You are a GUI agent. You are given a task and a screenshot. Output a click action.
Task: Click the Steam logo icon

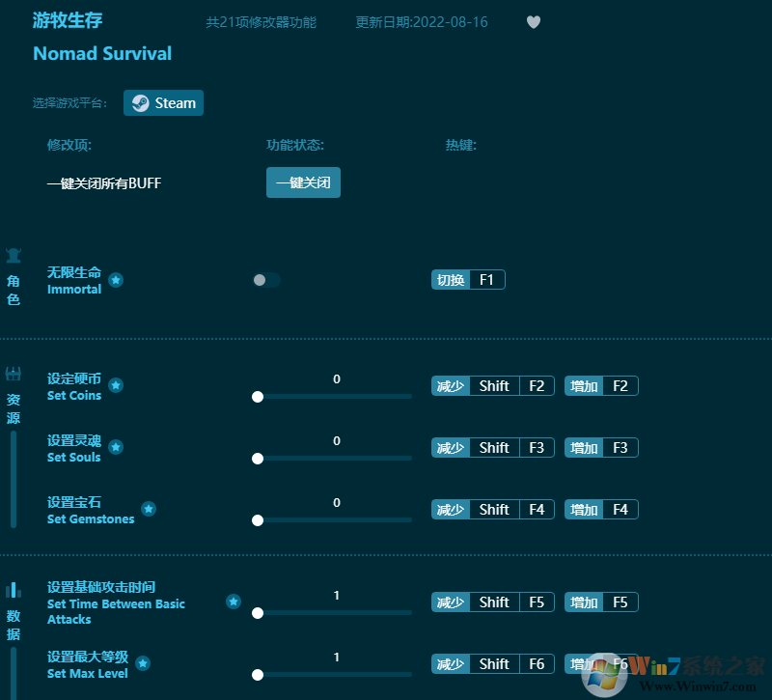(x=140, y=102)
